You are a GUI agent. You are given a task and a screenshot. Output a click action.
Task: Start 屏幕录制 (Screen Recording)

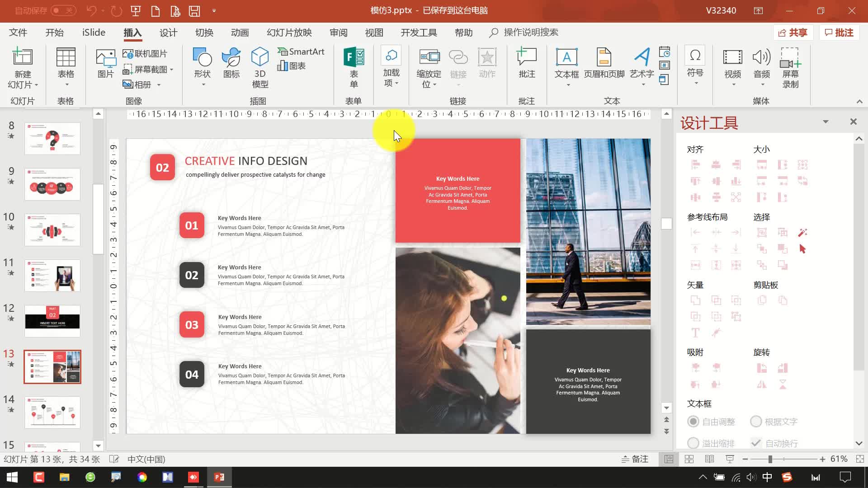791,68
